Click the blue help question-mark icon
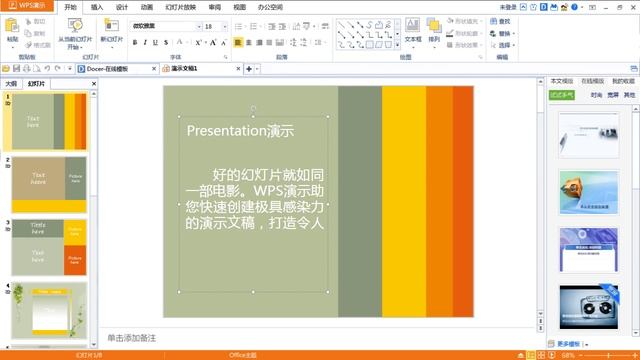This screenshot has height=360, width=640. click(x=574, y=7)
